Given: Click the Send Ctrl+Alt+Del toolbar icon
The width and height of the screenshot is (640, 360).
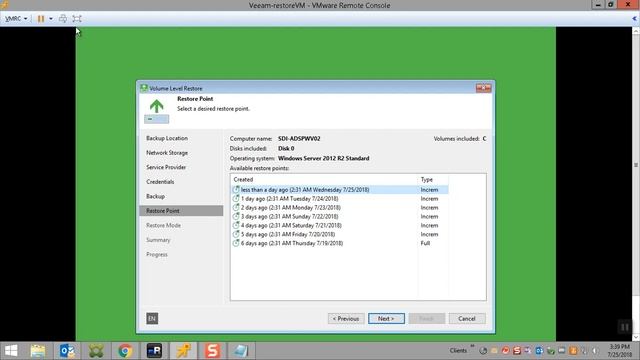Looking at the screenshot, I should [x=63, y=19].
